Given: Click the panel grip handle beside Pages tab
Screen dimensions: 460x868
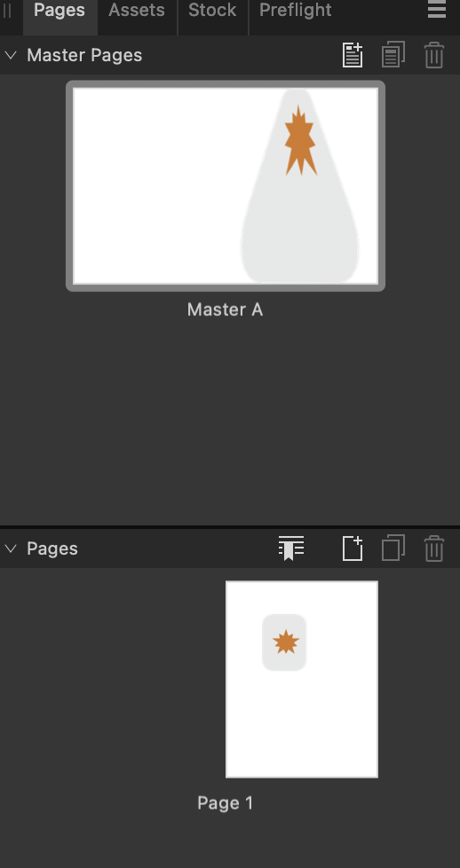Looking at the screenshot, I should click(8, 10).
